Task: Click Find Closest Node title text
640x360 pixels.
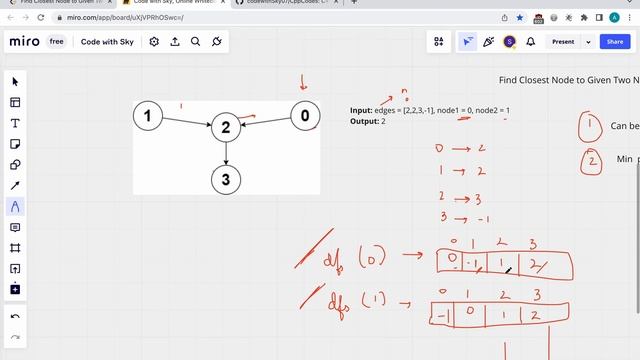Action: (569, 80)
